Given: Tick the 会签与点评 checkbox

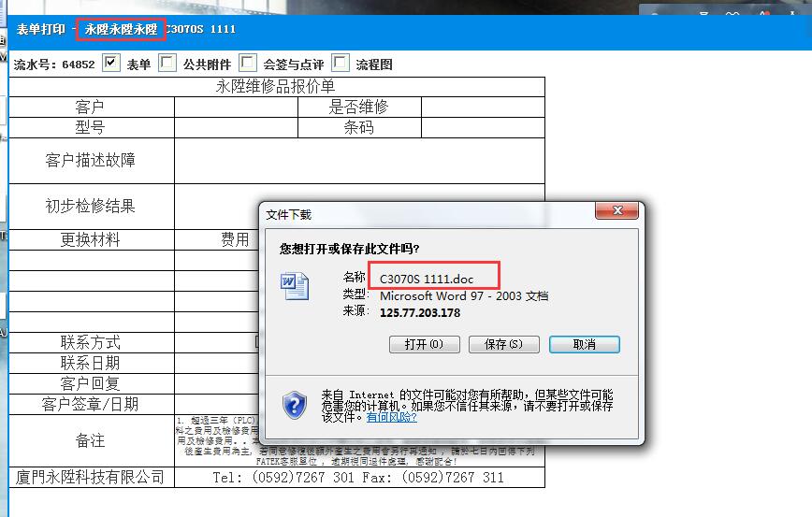Looking at the screenshot, I should (248, 63).
